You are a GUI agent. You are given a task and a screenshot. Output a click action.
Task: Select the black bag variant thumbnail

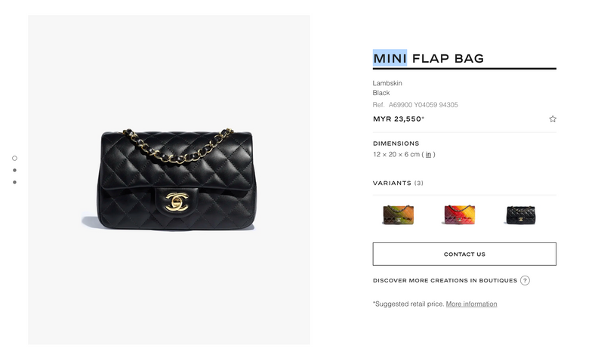point(521,214)
